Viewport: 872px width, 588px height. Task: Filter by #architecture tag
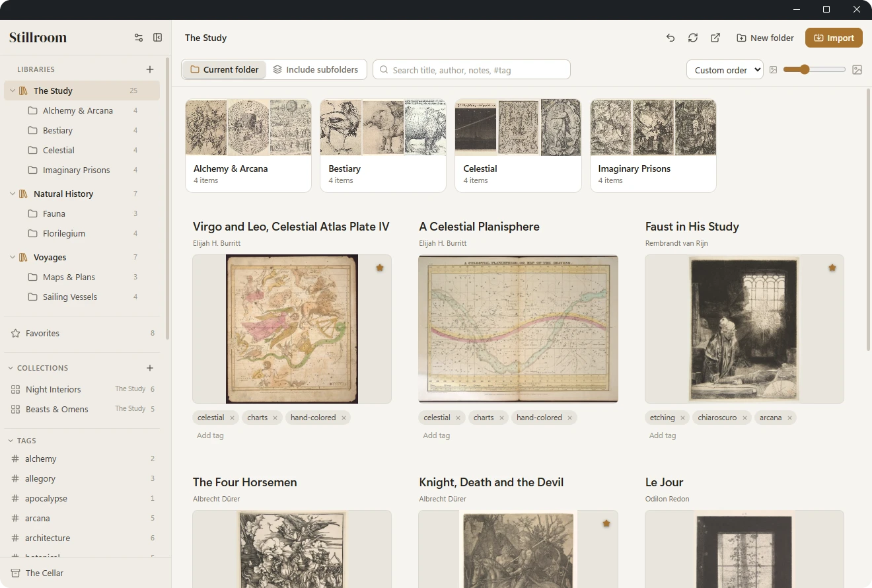click(x=82, y=538)
